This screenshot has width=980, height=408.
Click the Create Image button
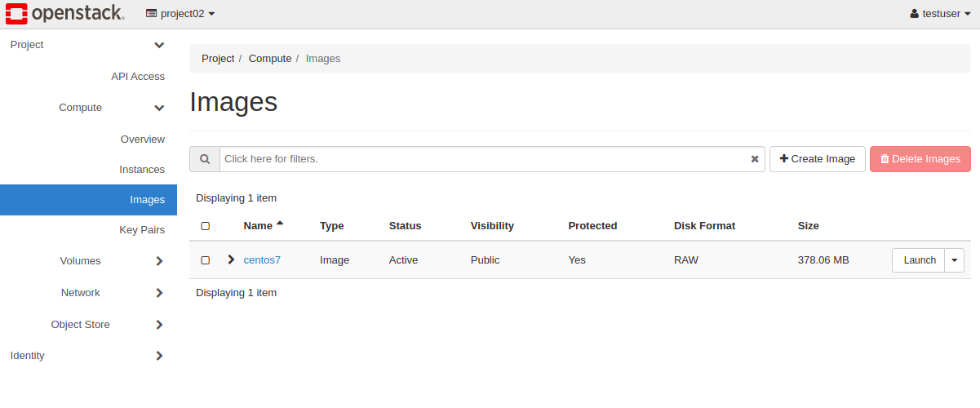click(818, 159)
